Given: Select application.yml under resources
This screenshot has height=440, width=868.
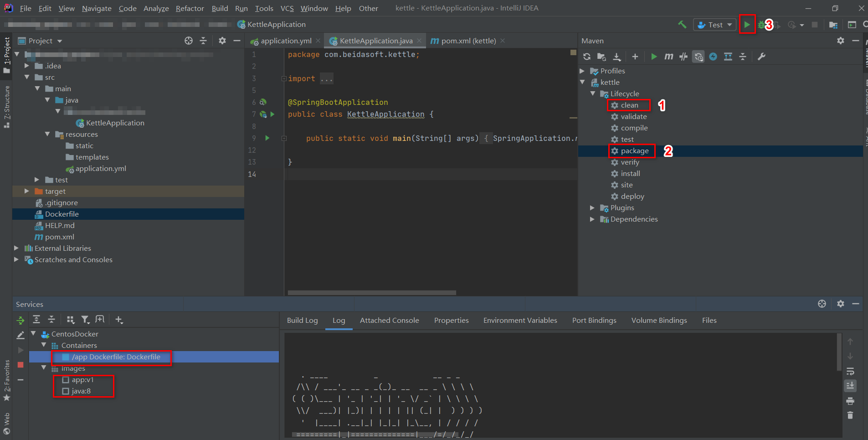Looking at the screenshot, I should point(101,169).
